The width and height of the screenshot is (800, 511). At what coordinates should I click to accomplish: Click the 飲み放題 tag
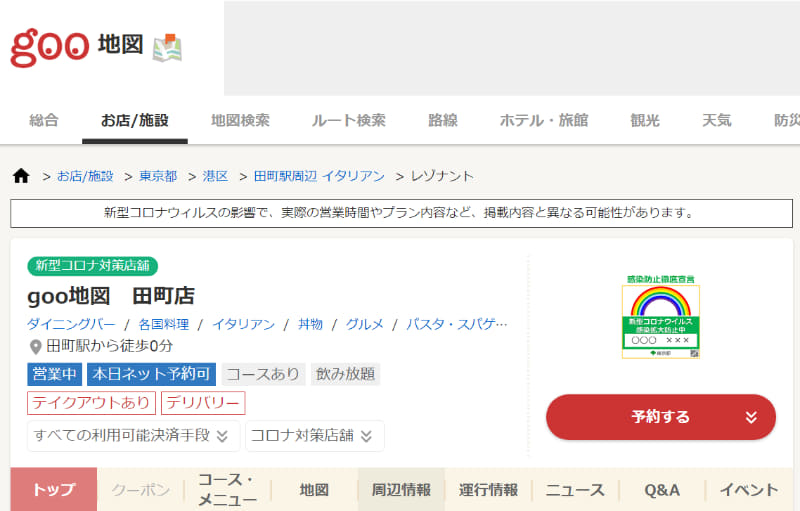pyautogui.click(x=345, y=374)
